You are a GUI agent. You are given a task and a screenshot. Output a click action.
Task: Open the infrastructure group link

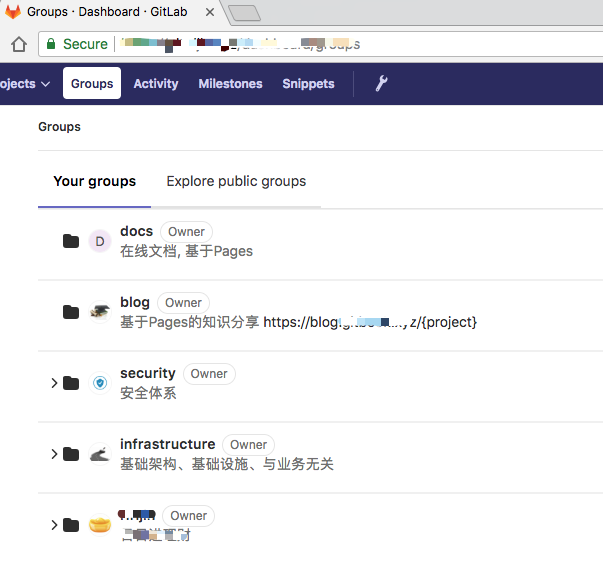pyautogui.click(x=167, y=444)
